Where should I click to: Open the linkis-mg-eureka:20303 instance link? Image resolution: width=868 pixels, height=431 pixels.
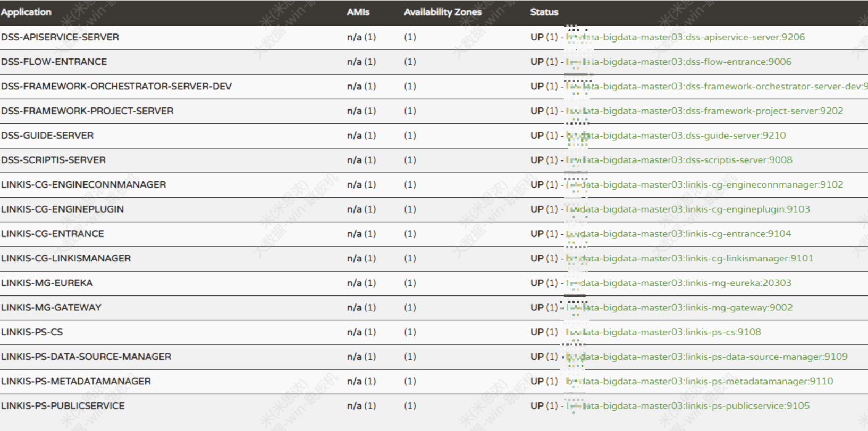678,283
